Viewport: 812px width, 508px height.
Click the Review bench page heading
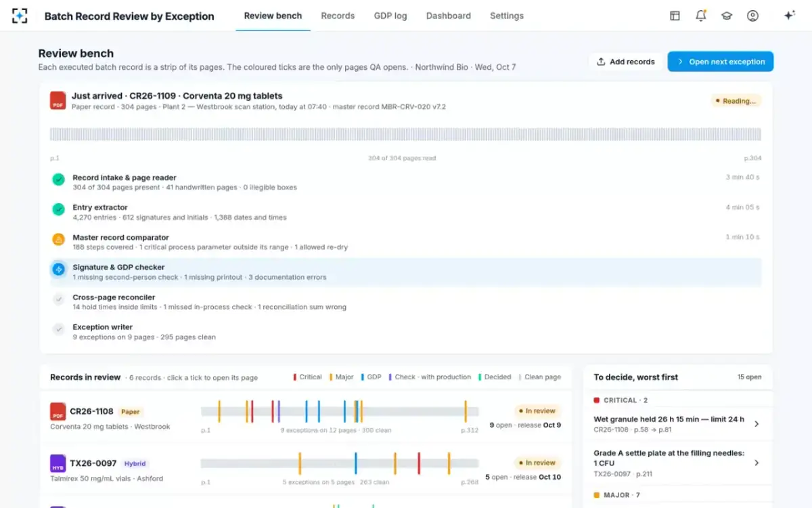76,54
